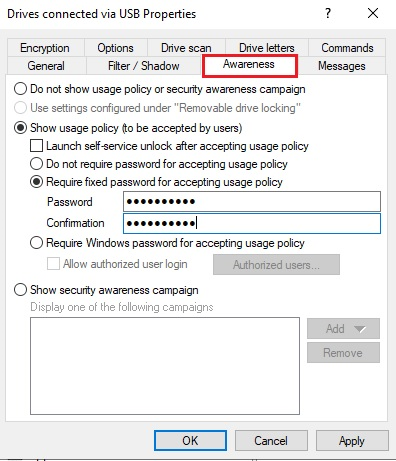
Task: Focus the Confirmation password field
Action: coord(252,223)
